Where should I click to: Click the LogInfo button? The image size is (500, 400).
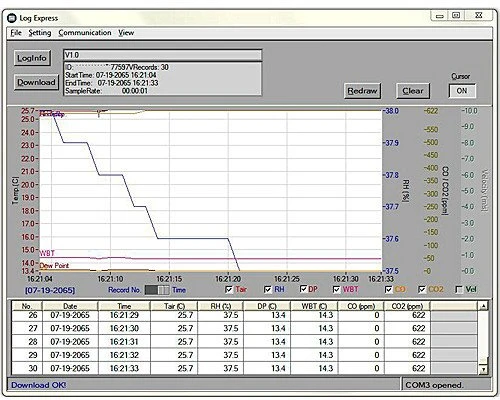pos(32,58)
